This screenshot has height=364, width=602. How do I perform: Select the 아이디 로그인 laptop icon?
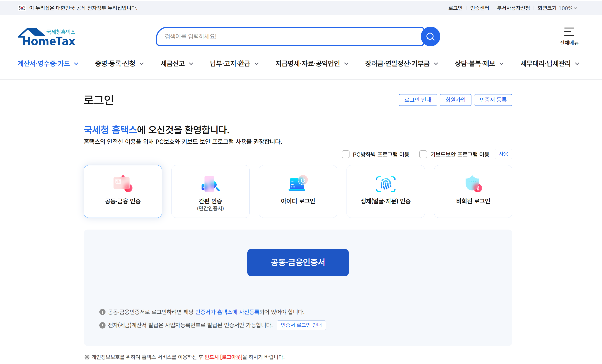(298, 183)
